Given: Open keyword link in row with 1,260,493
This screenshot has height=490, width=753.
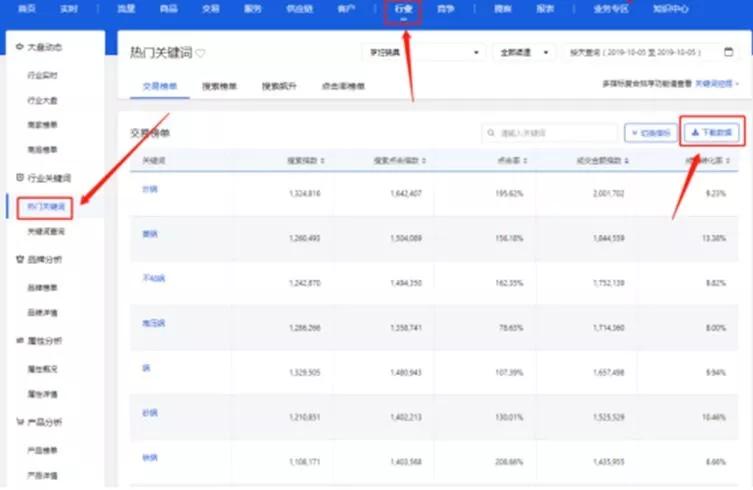Looking at the screenshot, I should (x=150, y=234).
